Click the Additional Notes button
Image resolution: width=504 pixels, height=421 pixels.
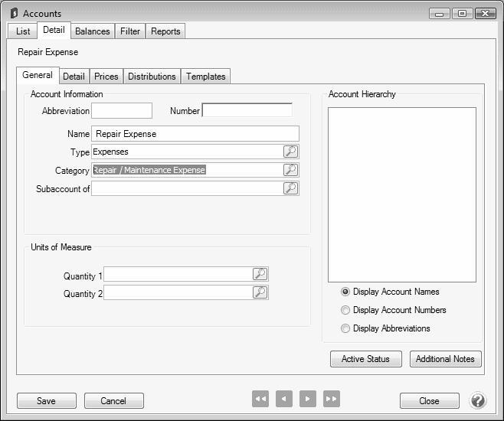(445, 359)
